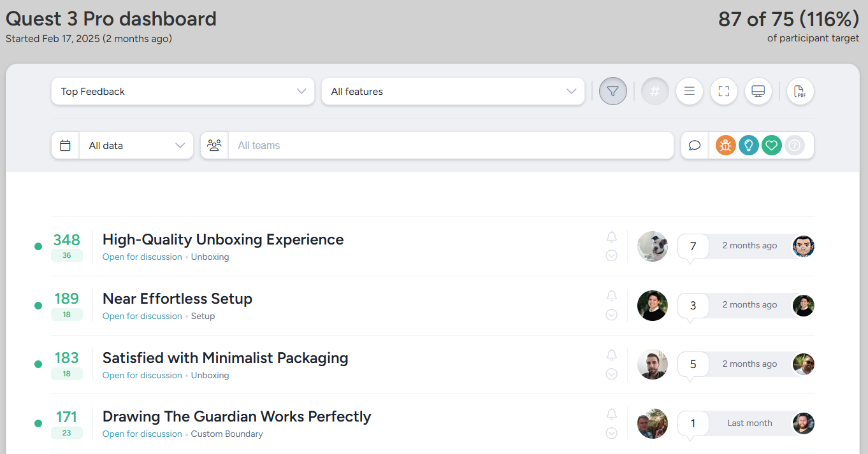
Task: Click the hashtag numbering toggle
Action: pos(655,91)
